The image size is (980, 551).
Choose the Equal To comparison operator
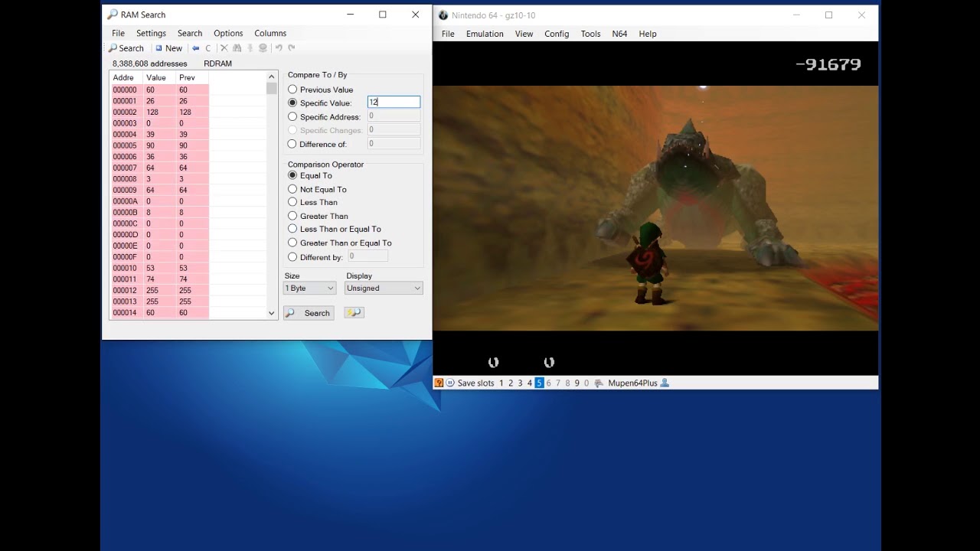tap(292, 175)
